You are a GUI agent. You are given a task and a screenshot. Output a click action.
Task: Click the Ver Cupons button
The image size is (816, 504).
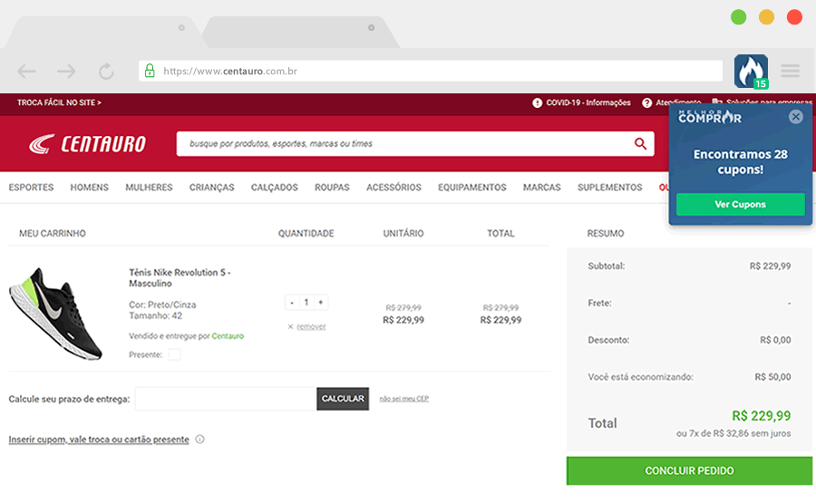pyautogui.click(x=740, y=204)
